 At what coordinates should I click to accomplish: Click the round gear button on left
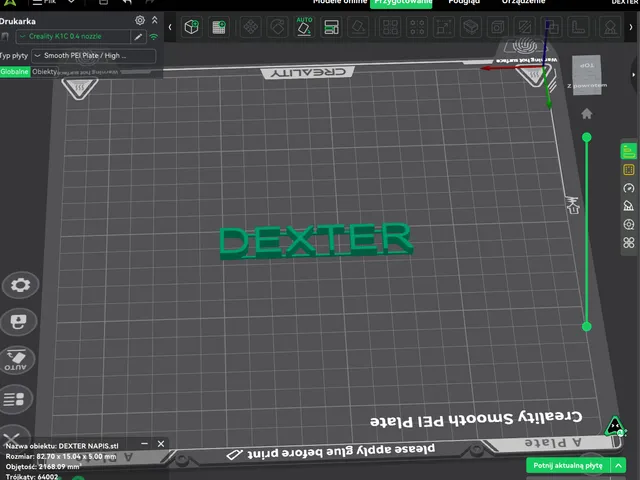[x=20, y=284]
